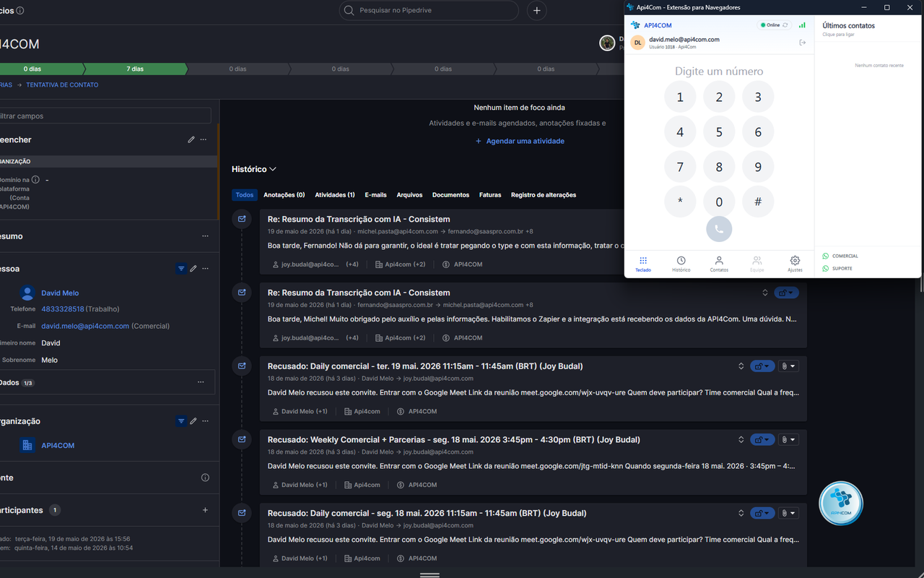Screen dimensions: 924x578
Task: Dial digit 5 on the keypad
Action: pyautogui.click(x=719, y=132)
